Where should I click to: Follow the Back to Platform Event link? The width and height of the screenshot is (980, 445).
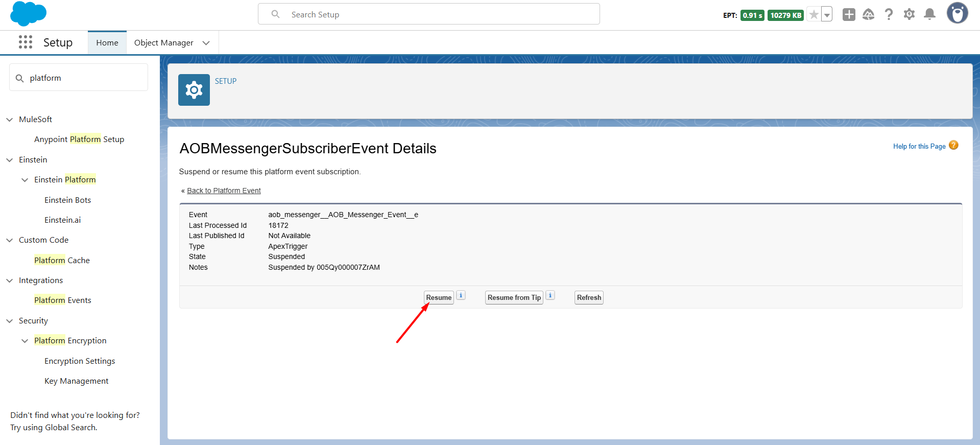224,191
